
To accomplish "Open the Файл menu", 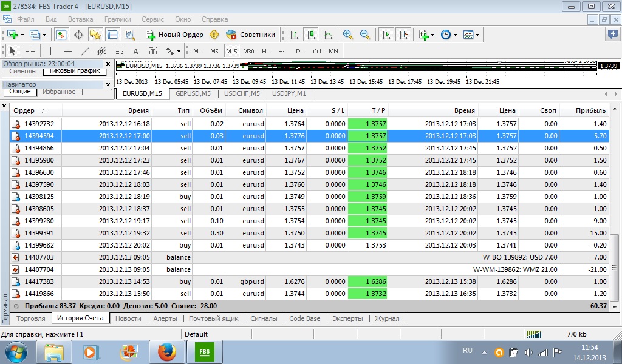I will [26, 19].
